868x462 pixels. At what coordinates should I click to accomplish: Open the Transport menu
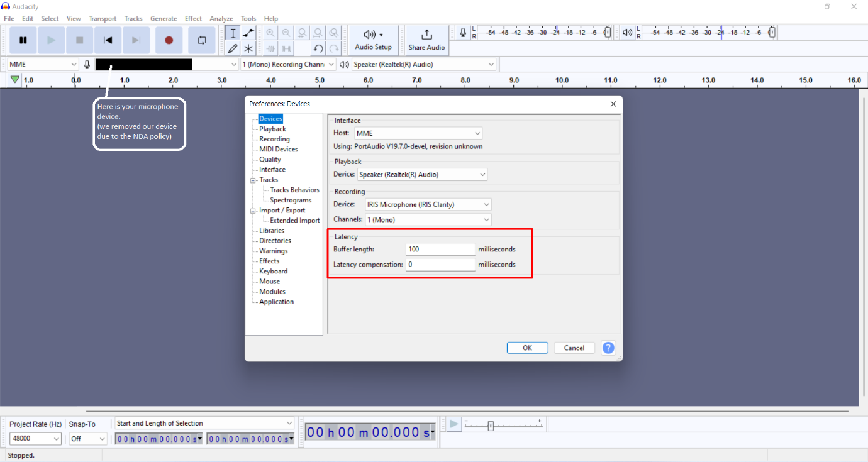[x=103, y=19]
